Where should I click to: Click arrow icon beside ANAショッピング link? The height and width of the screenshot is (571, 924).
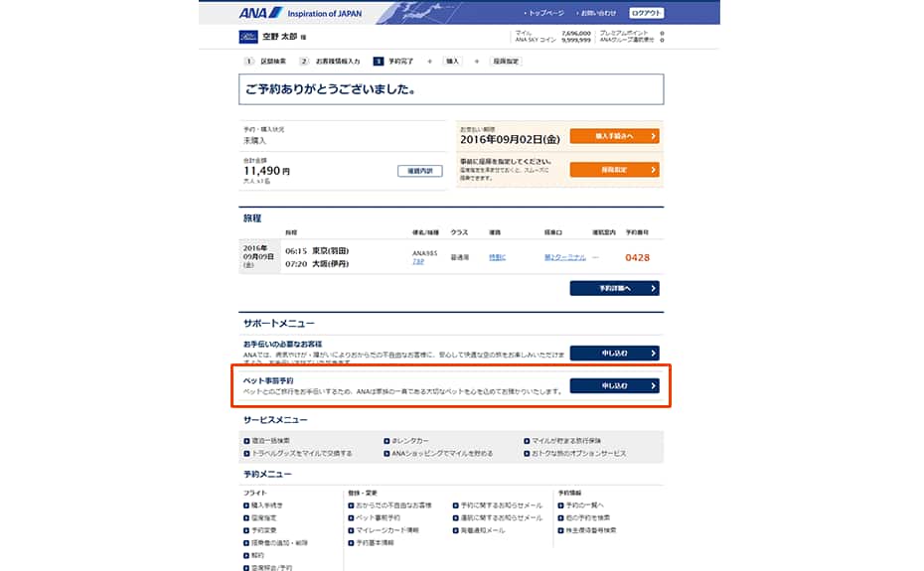point(386,454)
